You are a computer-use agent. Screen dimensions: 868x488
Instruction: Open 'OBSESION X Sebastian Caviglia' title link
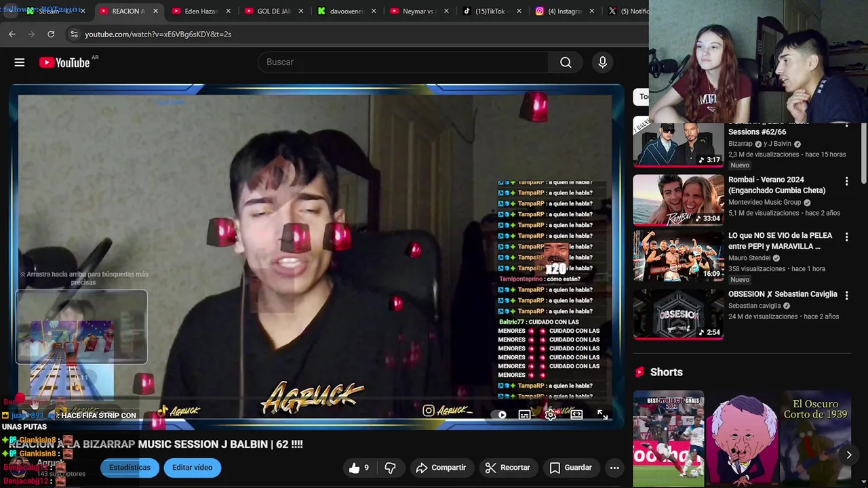(783, 294)
